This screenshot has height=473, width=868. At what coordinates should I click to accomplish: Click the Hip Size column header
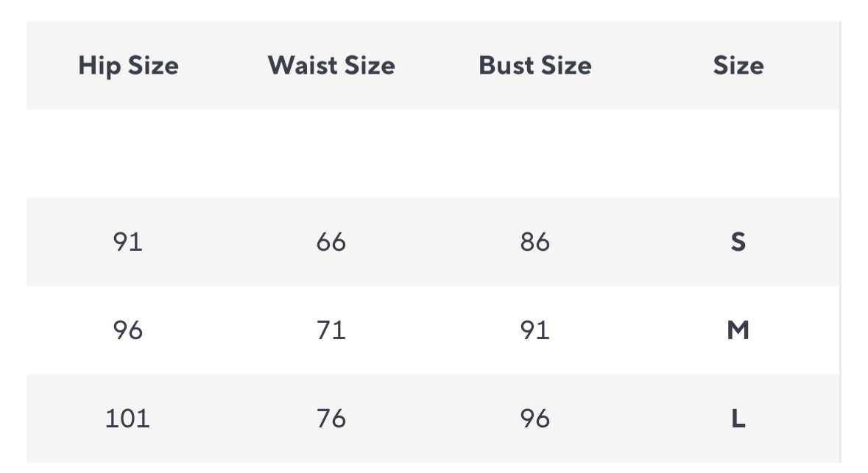point(128,65)
